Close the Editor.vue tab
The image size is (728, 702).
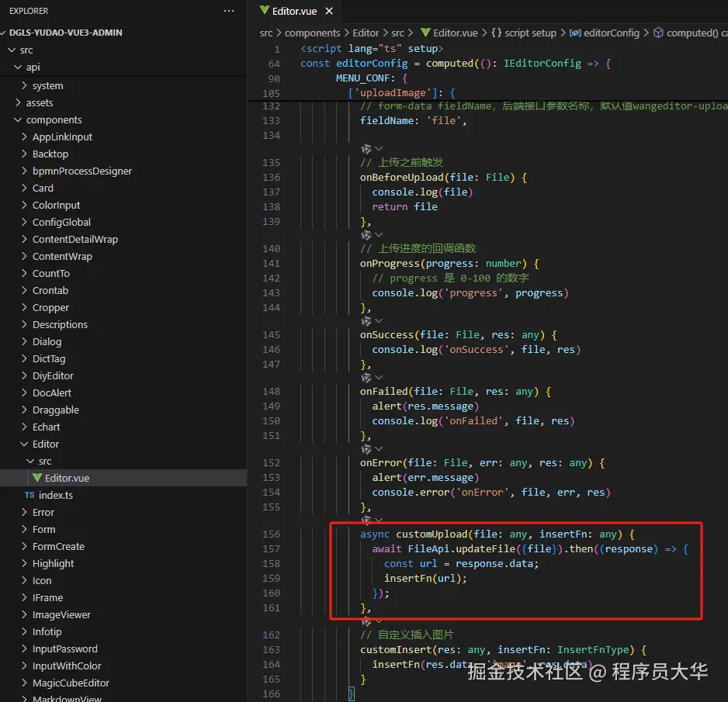[329, 11]
